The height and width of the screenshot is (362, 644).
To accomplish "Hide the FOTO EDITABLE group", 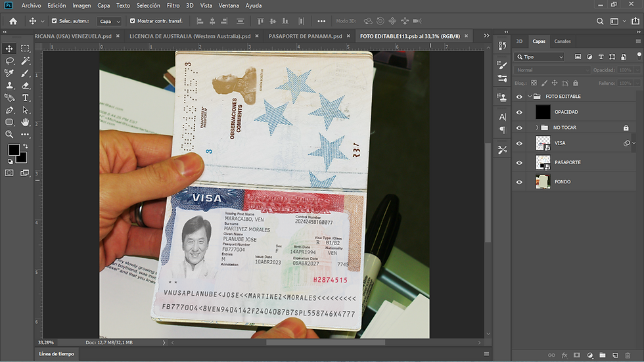I will [x=519, y=97].
